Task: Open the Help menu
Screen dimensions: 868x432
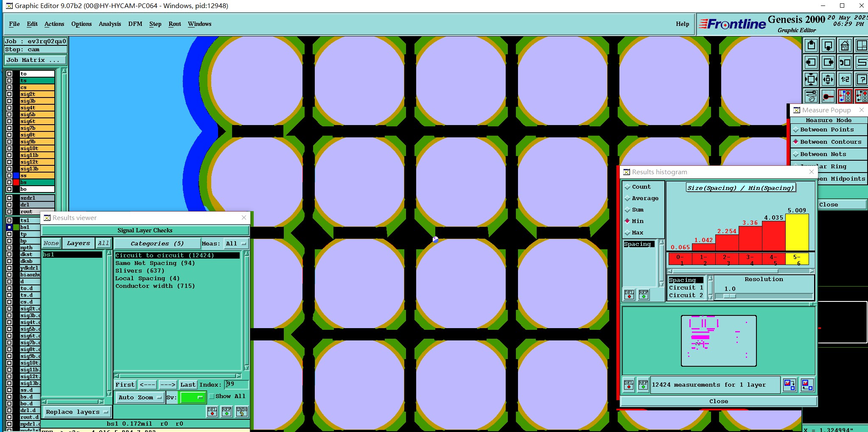Action: tap(683, 24)
